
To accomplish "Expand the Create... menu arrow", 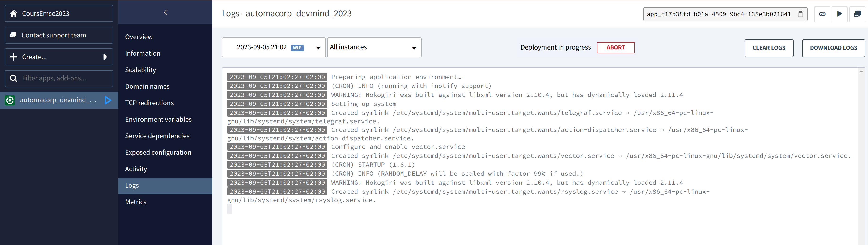I will click(x=105, y=57).
